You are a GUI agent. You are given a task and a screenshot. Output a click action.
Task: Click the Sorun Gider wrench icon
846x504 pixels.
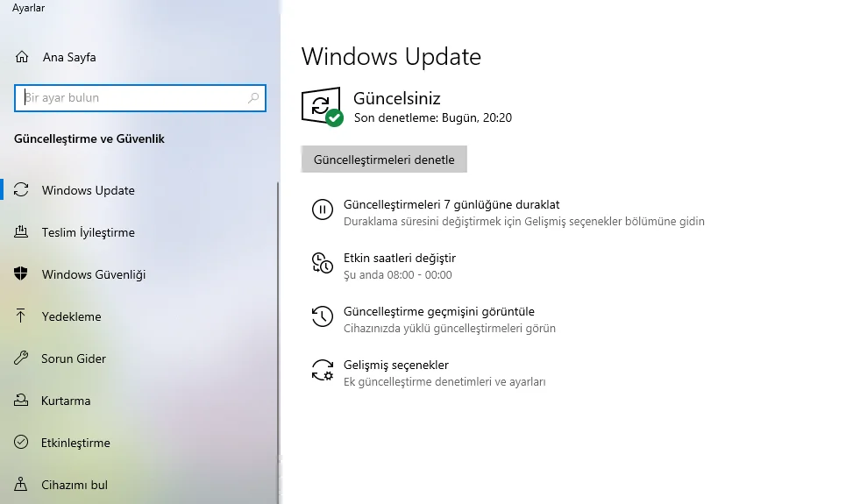pyautogui.click(x=22, y=358)
